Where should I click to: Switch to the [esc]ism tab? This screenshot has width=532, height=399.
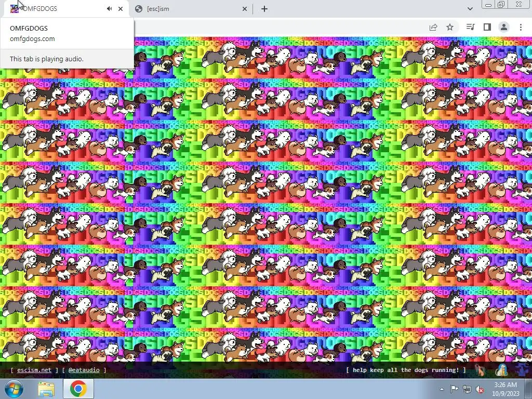[x=191, y=9]
